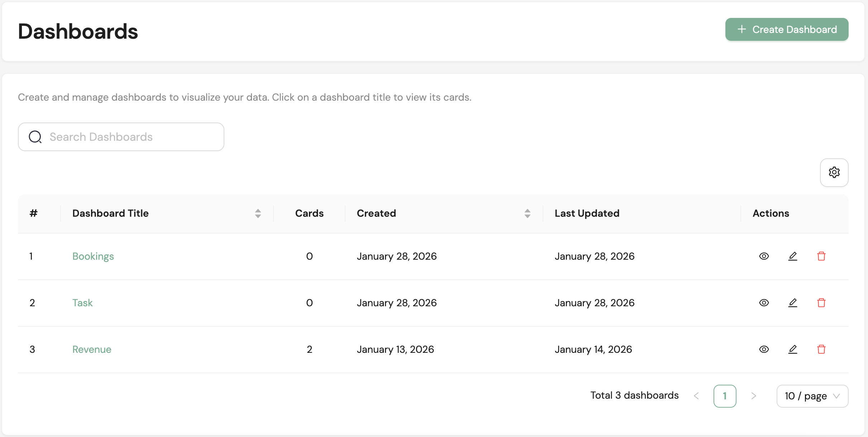Open table settings gear icon
Image resolution: width=868 pixels, height=437 pixels.
point(834,172)
